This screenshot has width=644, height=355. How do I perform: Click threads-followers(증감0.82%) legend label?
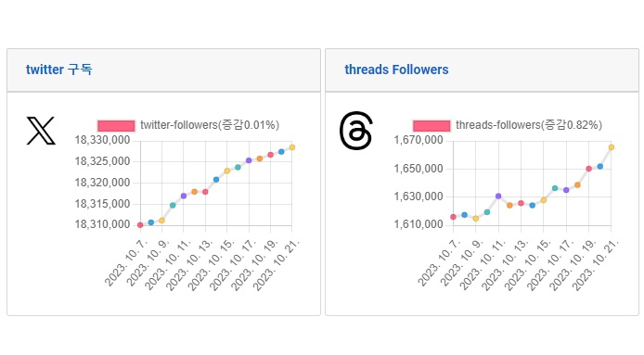coord(529,125)
